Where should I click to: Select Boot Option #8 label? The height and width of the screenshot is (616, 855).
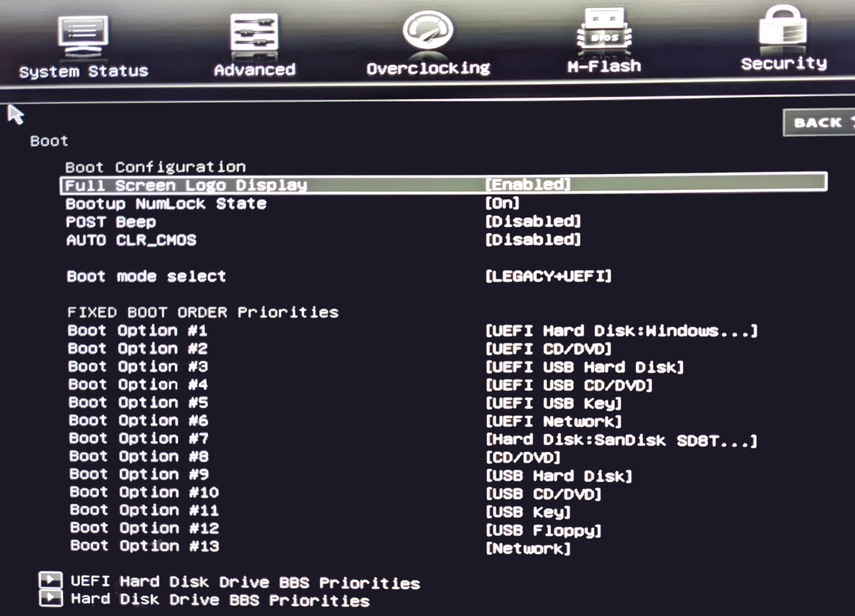click(139, 456)
